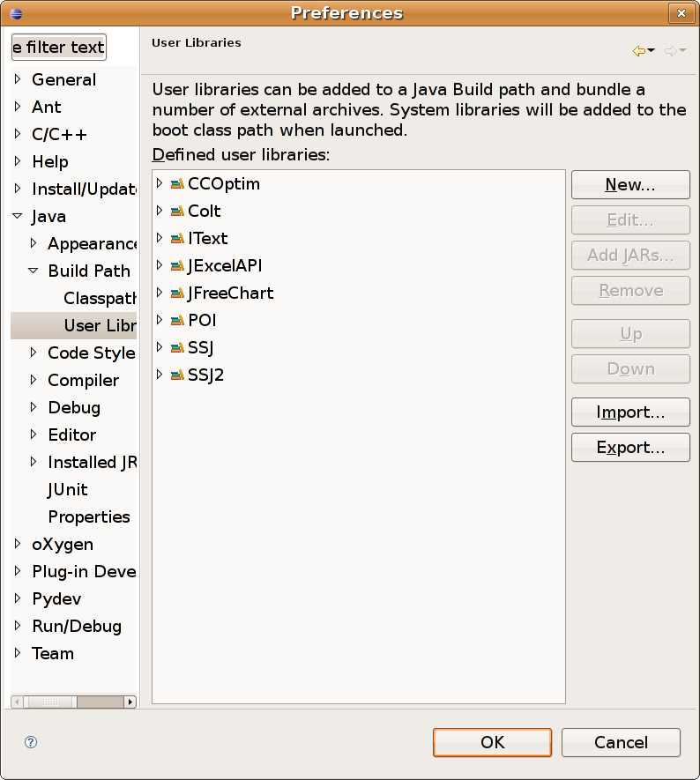
Task: Click the CCOptim library icon
Action: pos(177,184)
